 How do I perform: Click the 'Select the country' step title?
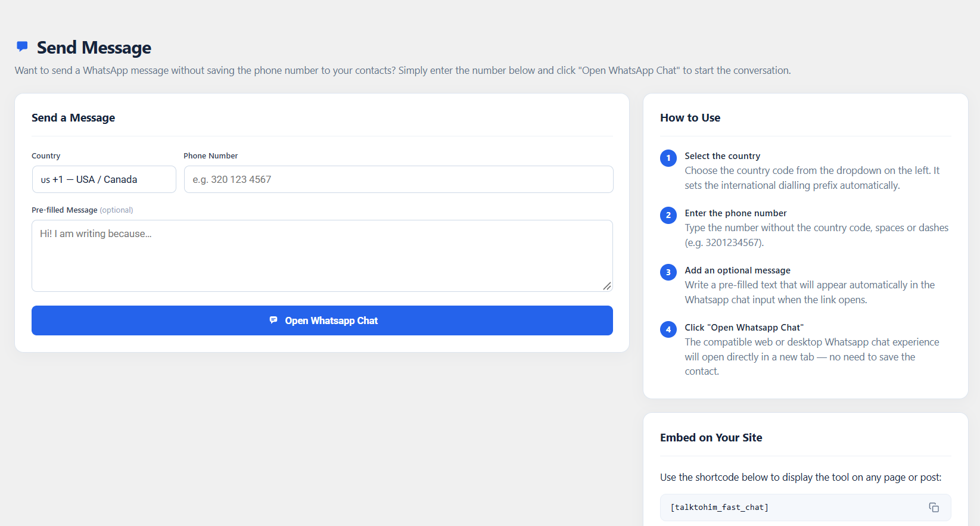722,156
